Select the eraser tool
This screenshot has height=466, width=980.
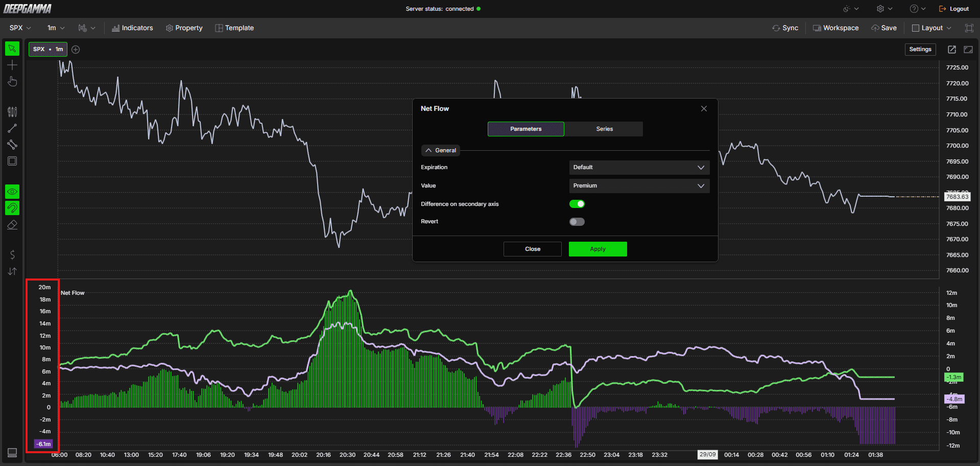(x=12, y=224)
